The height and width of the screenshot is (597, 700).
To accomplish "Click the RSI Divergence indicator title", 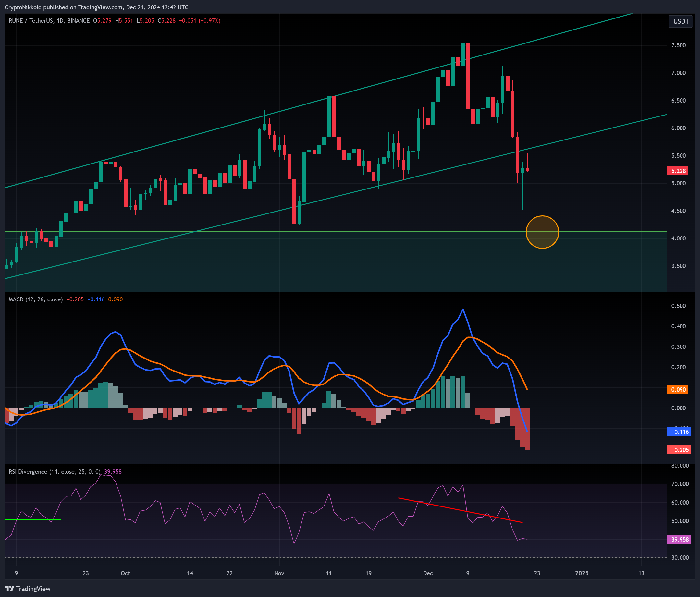I will [x=55, y=472].
